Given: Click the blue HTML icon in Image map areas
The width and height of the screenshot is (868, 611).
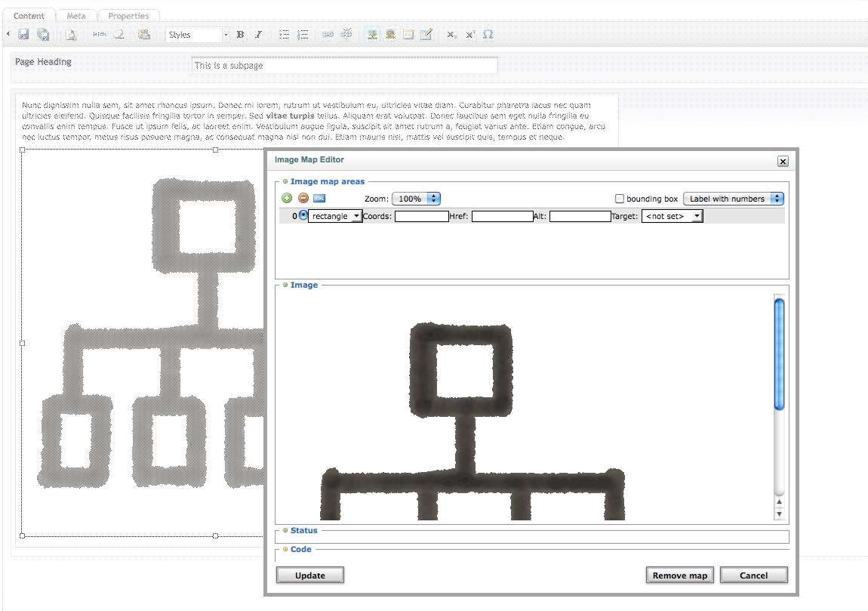Looking at the screenshot, I should point(319,199).
